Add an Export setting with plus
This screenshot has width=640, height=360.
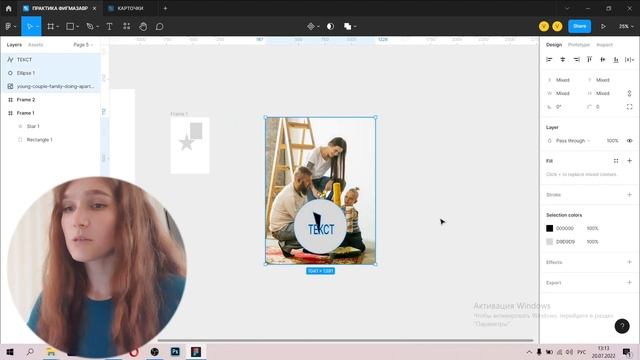[629, 282]
